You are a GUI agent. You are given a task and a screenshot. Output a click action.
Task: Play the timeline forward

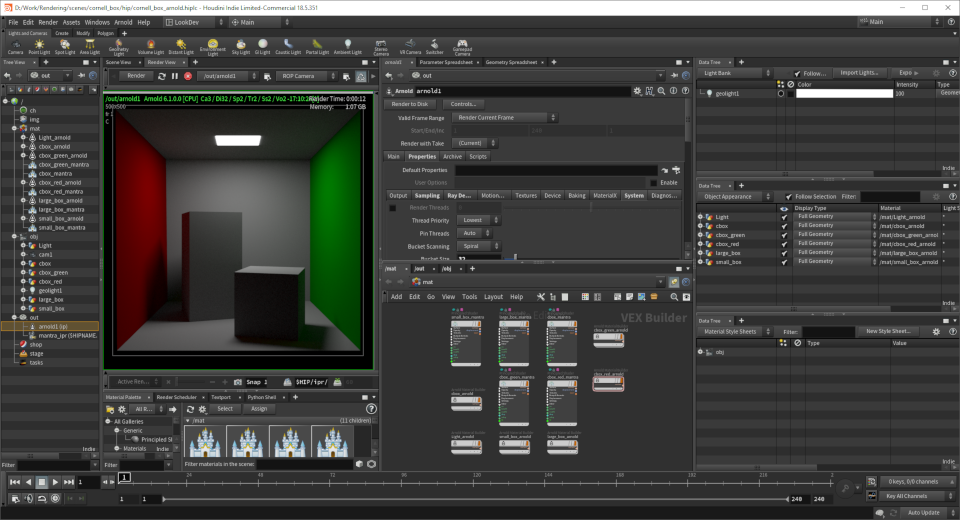[55, 482]
